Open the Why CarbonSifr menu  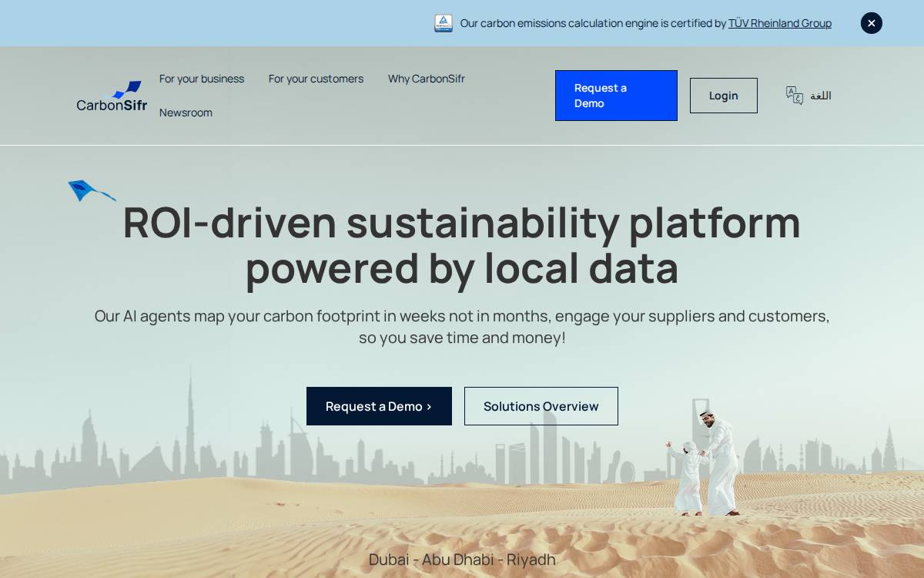427,79
